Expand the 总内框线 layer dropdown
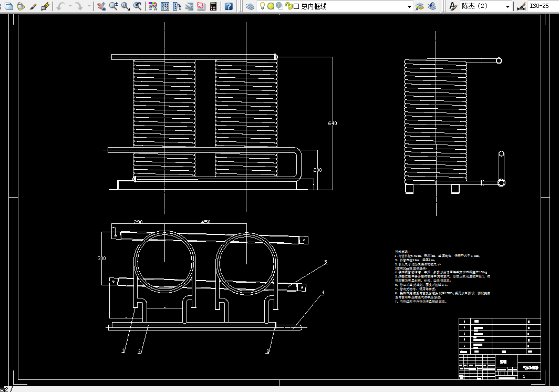This screenshot has height=392, width=559. coord(409,6)
